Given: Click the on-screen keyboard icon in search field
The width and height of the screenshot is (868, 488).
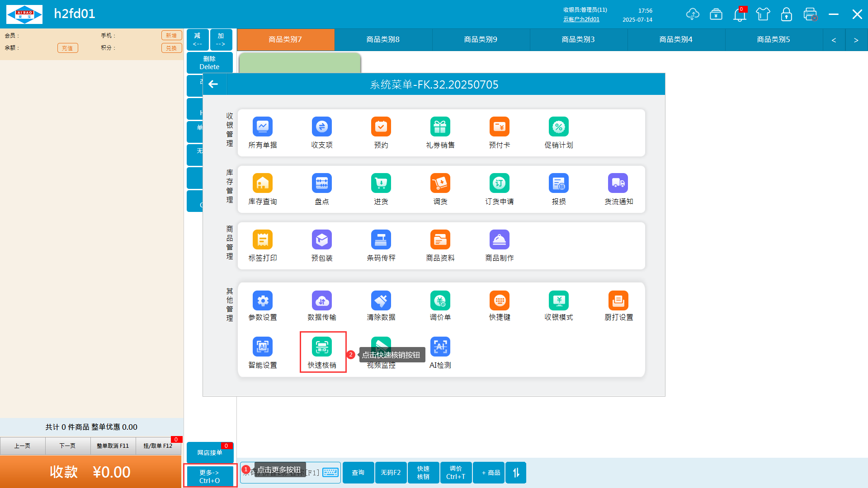Looking at the screenshot, I should pos(330,473).
